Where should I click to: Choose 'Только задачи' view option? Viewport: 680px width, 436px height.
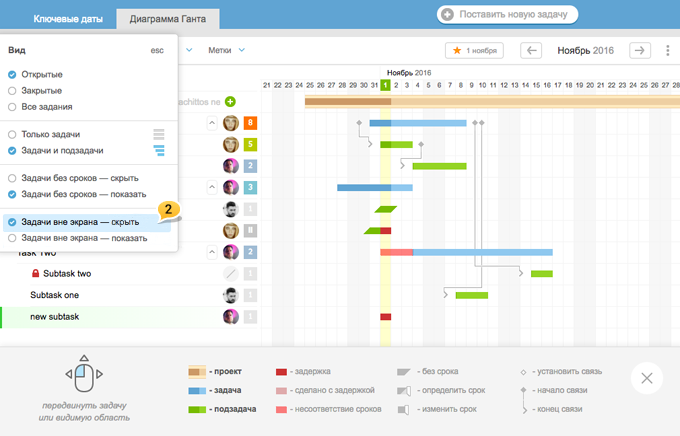(x=12, y=134)
